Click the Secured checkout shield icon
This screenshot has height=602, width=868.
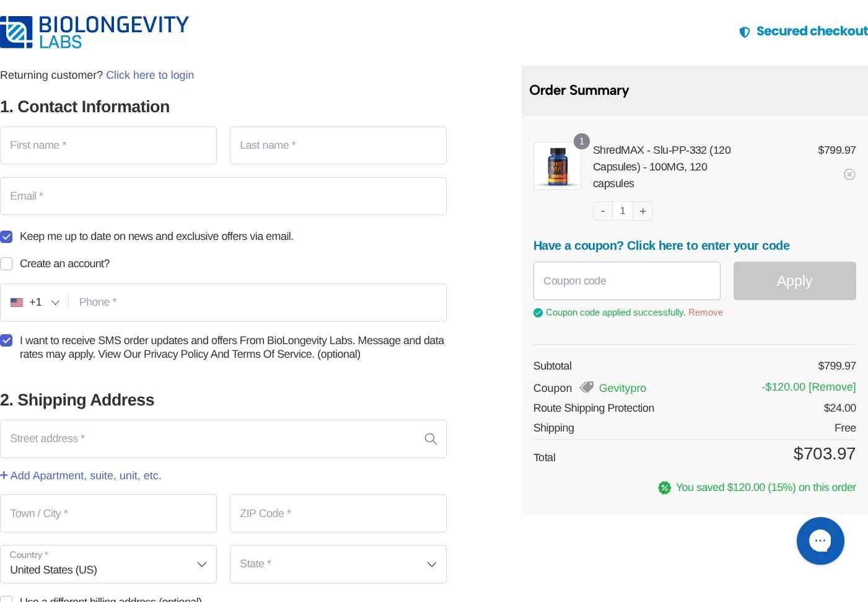(745, 32)
